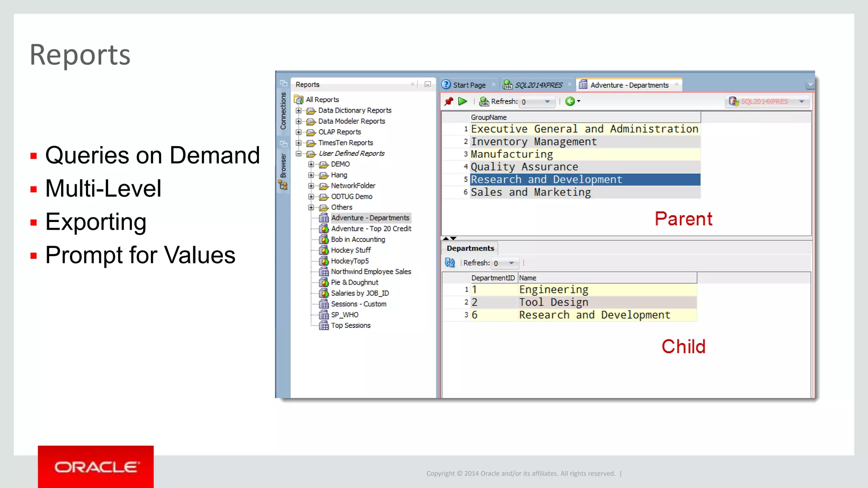868x488 pixels.
Task: Click the Adventure - Top 20 Credit chart icon
Action: click(x=324, y=229)
